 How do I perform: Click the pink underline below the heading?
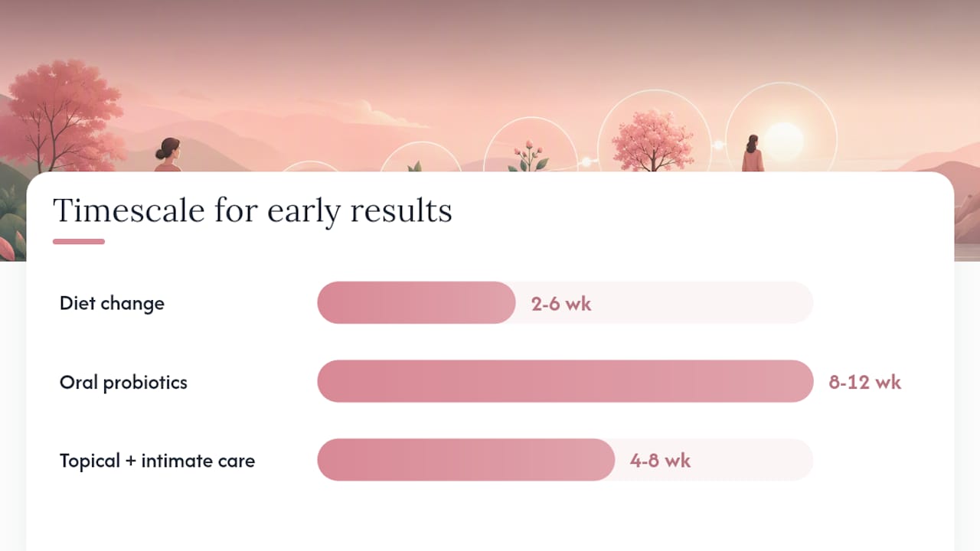point(79,242)
